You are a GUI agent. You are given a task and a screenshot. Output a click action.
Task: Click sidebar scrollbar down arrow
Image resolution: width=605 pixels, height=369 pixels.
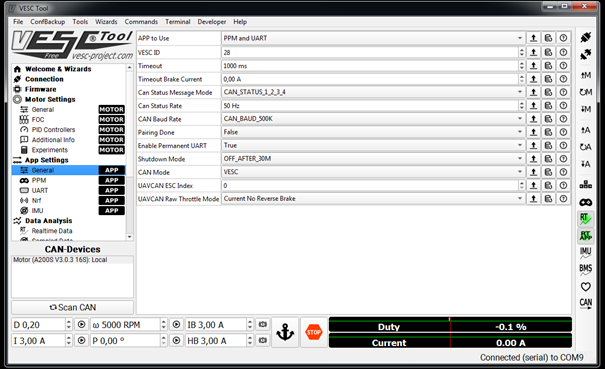[130, 237]
